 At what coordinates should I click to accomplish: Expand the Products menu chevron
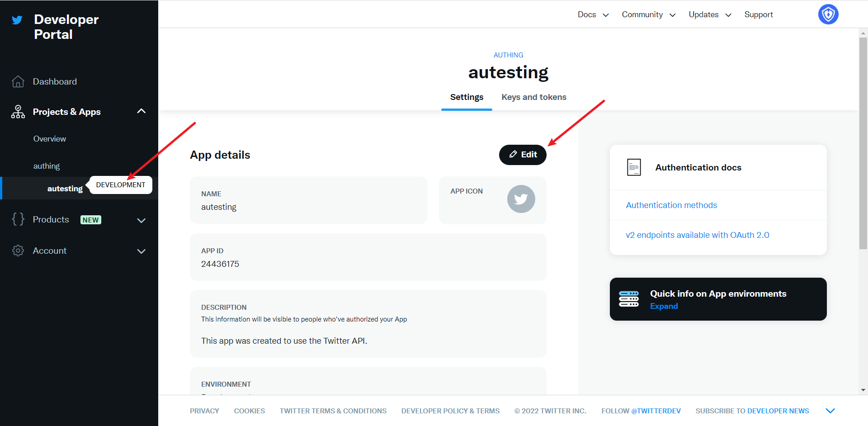point(141,220)
